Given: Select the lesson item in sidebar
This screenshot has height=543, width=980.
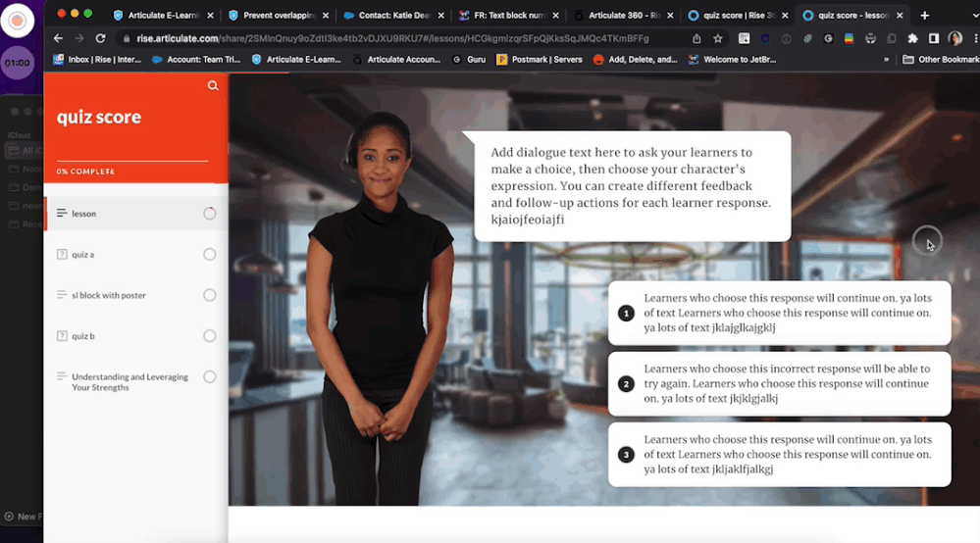Looking at the screenshot, I should pos(136,214).
